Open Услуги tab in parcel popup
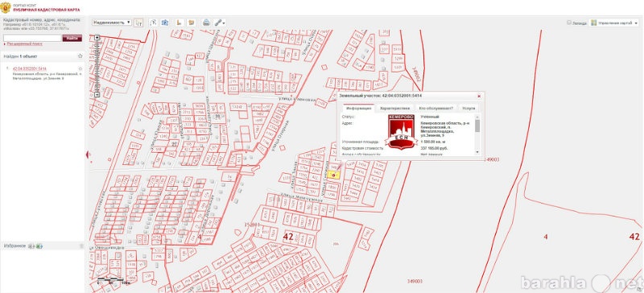 click(x=469, y=108)
